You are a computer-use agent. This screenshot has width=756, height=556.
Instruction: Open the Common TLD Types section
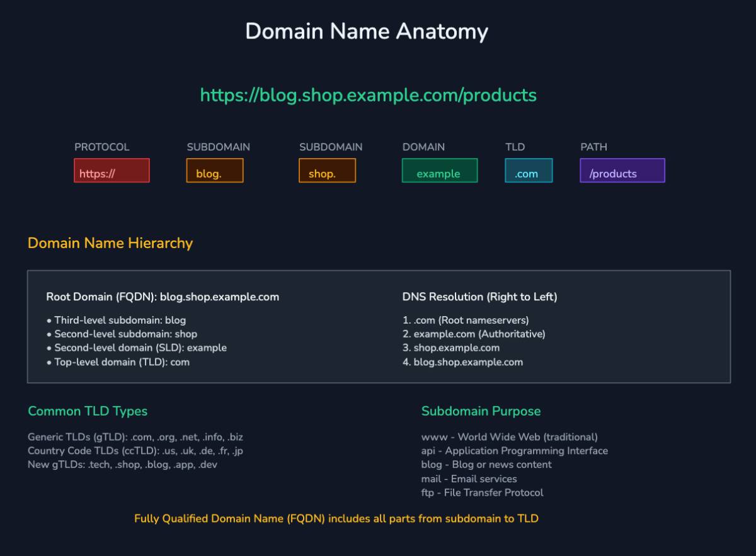(89, 411)
